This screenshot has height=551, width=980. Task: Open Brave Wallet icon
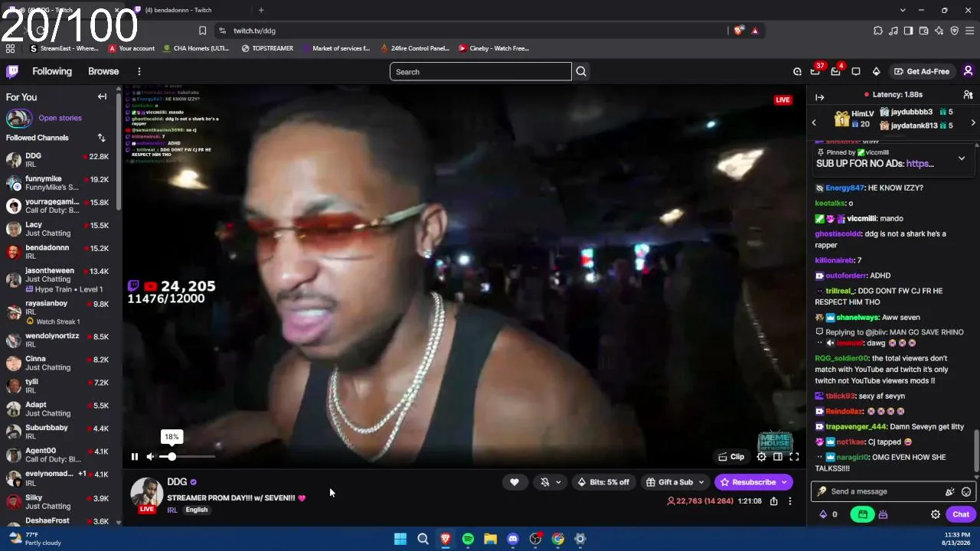(924, 31)
